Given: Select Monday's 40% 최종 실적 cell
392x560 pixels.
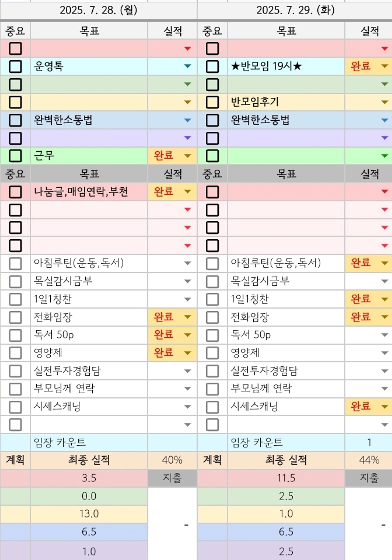Looking at the screenshot, I should coord(172,460).
